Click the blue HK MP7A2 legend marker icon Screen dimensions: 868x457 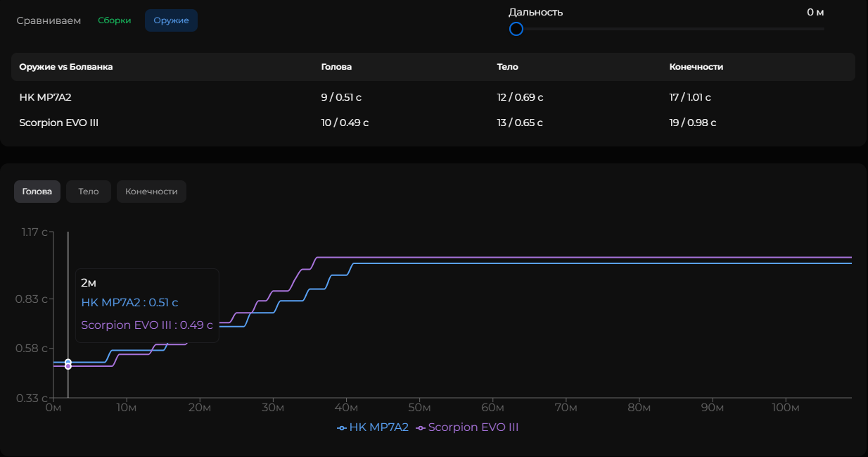(x=341, y=427)
